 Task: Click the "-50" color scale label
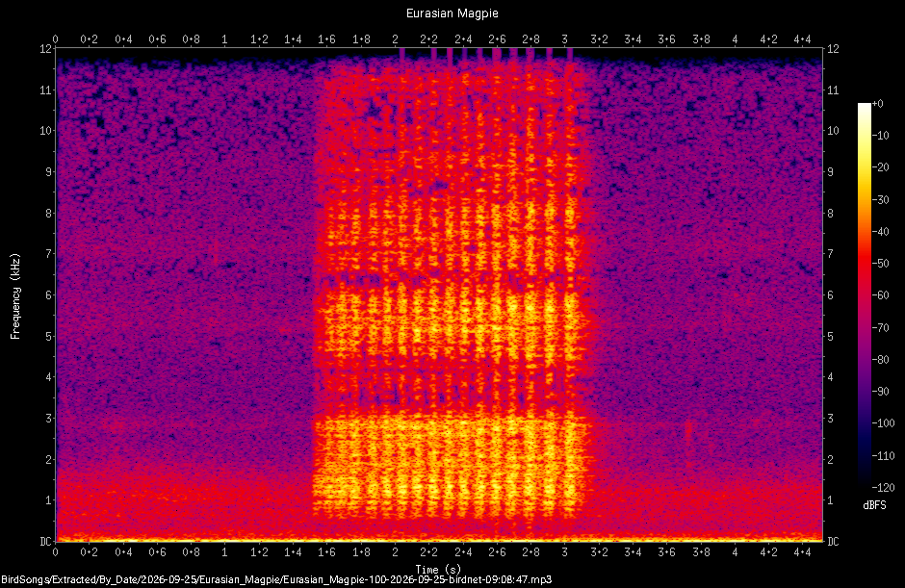pos(880,263)
